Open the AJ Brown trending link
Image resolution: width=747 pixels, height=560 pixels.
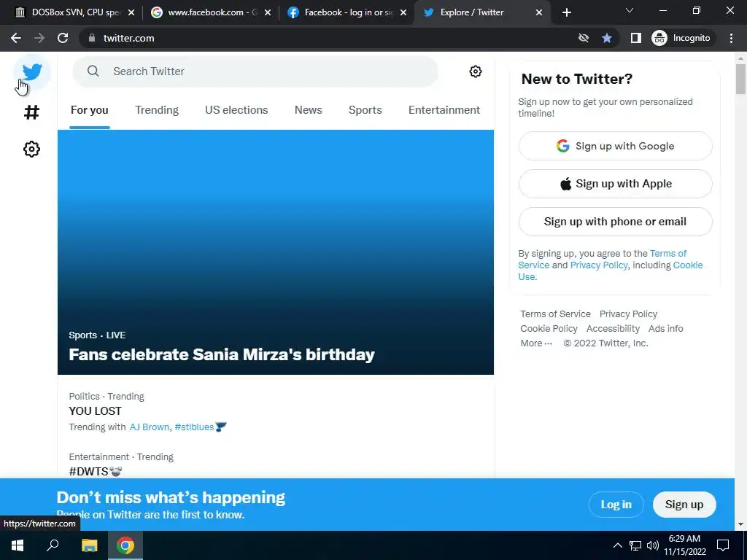click(x=149, y=427)
